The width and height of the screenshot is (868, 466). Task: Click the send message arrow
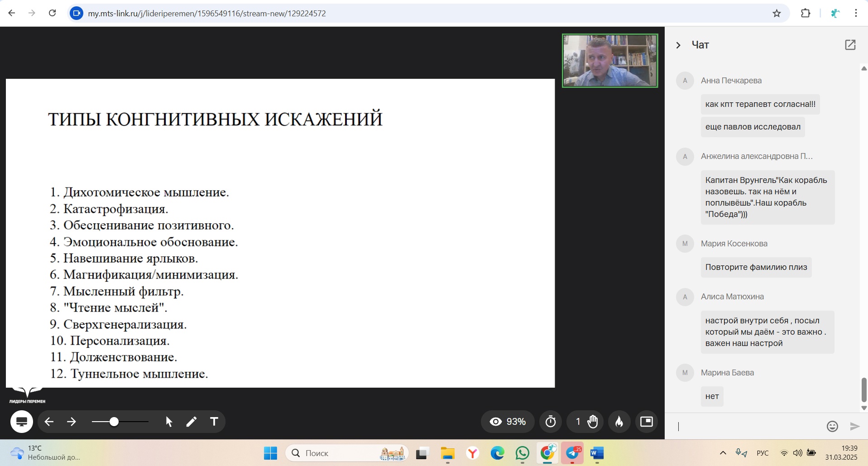point(854,426)
